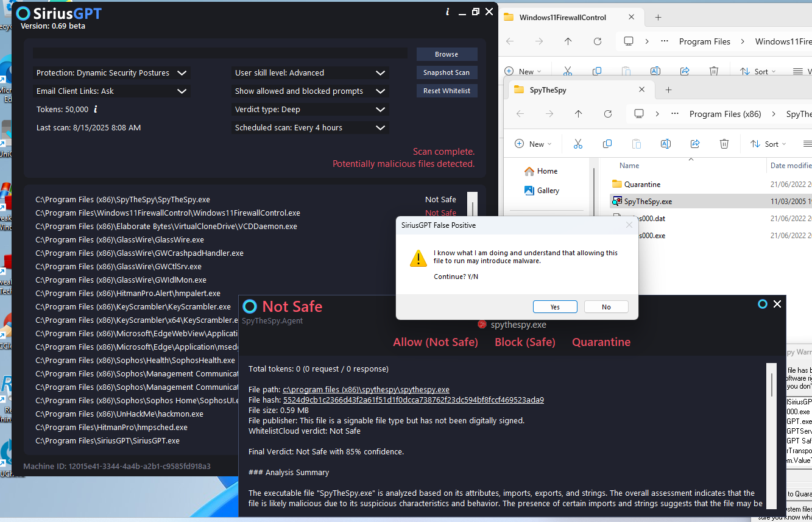Viewport: 812px width, 522px height.
Task: Select the Windows11FirewallControl Explorer tab
Action: pyautogui.click(x=571, y=18)
